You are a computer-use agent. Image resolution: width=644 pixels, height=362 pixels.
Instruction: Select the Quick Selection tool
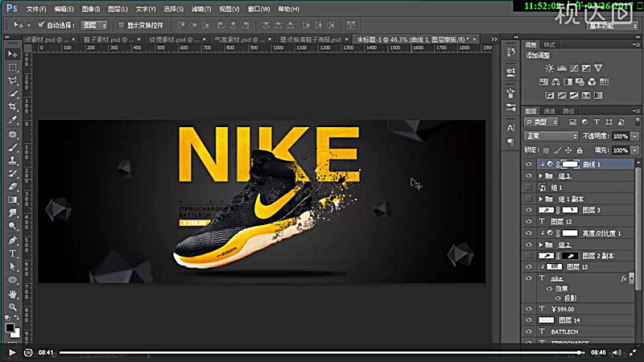click(13, 93)
